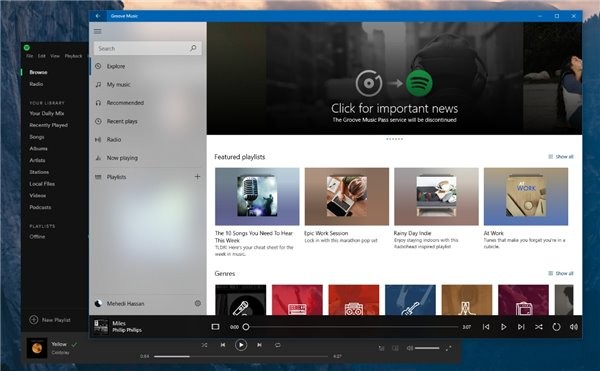
Task: Click the Spotify logo in window corner
Action: pyautogui.click(x=27, y=48)
